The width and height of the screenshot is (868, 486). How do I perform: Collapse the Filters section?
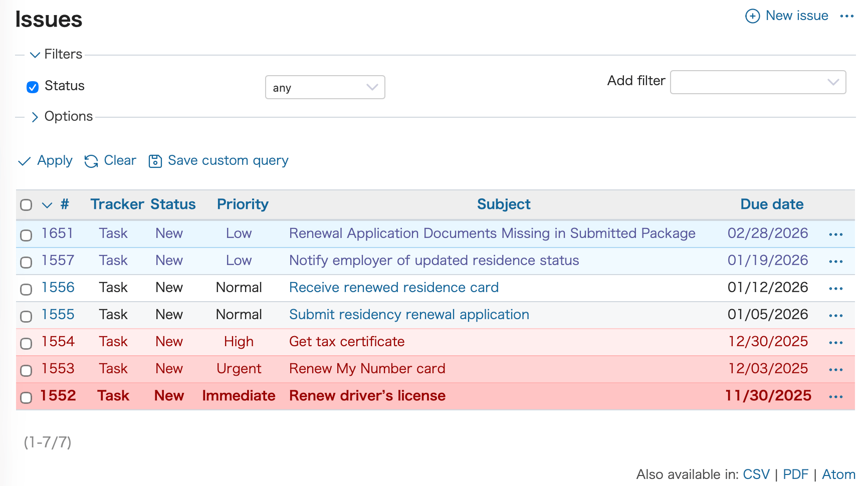(x=35, y=55)
